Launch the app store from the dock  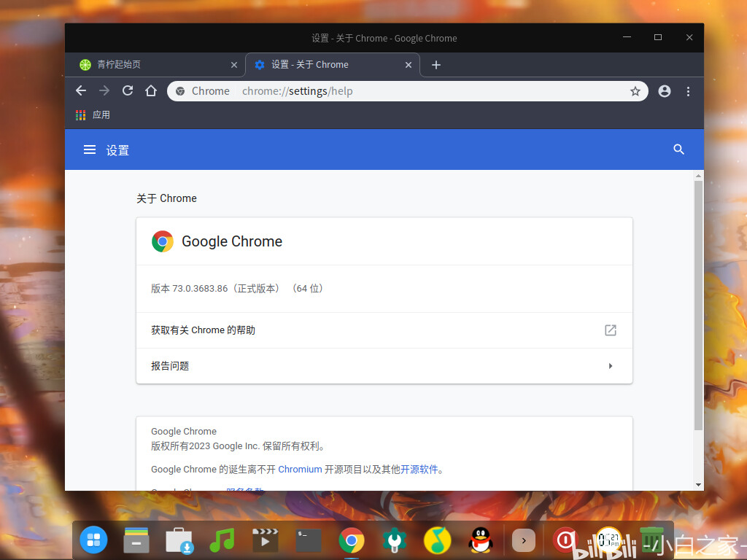[x=179, y=541]
